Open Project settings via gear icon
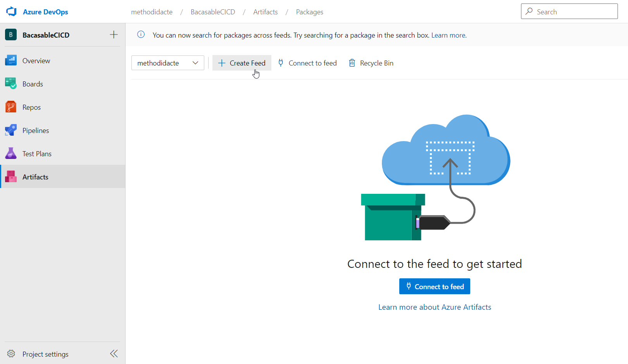The width and height of the screenshot is (628, 364). tap(11, 354)
